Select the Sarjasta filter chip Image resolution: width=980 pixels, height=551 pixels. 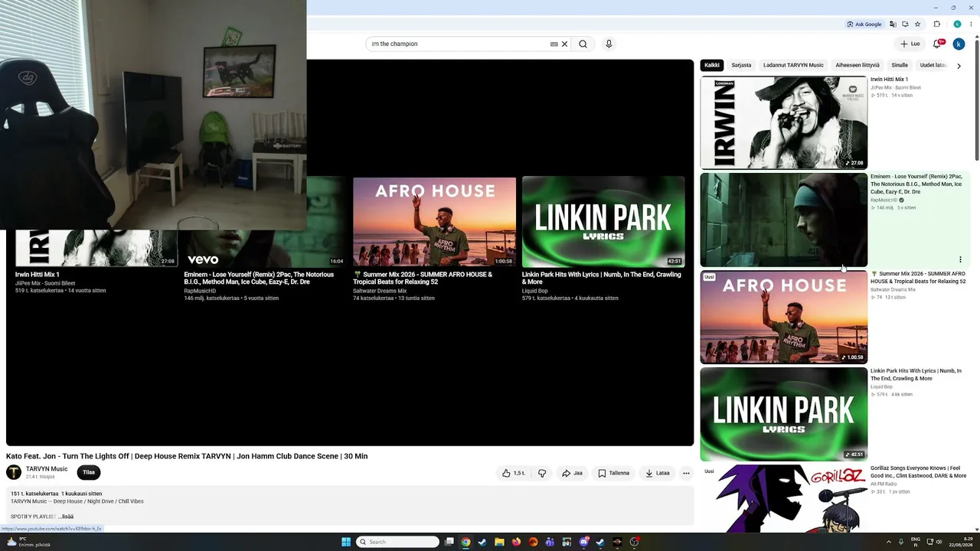[x=741, y=65]
